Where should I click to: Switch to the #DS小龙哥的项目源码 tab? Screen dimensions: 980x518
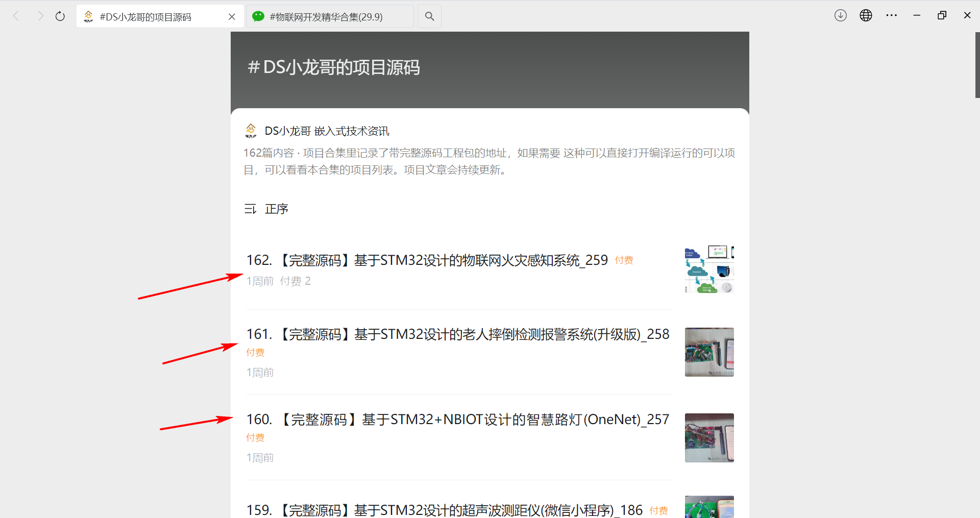point(160,16)
